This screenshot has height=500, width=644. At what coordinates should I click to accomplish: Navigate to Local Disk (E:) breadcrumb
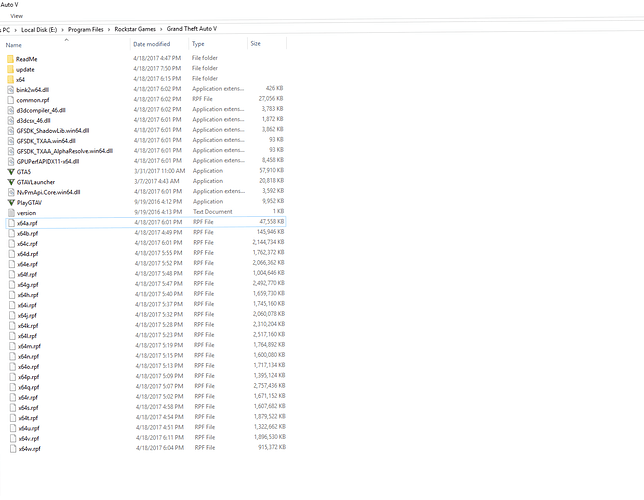(39, 30)
